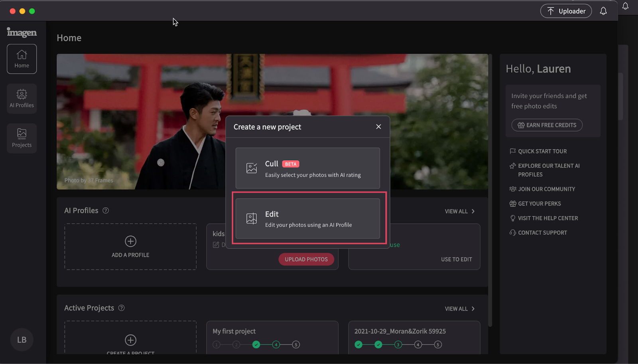
Task: Click the lightbulb icon beside Help Center
Action: [513, 218]
